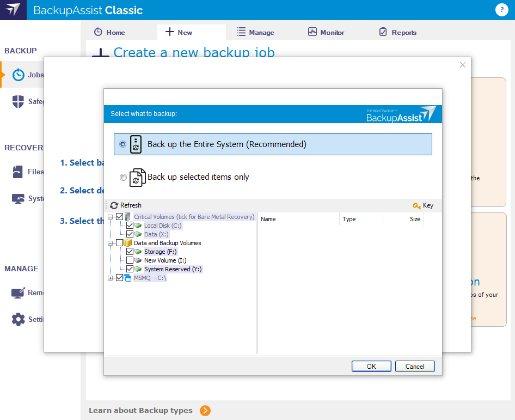Select Back up the Entire System radio button
This screenshot has width=515, height=420.
coord(123,144)
